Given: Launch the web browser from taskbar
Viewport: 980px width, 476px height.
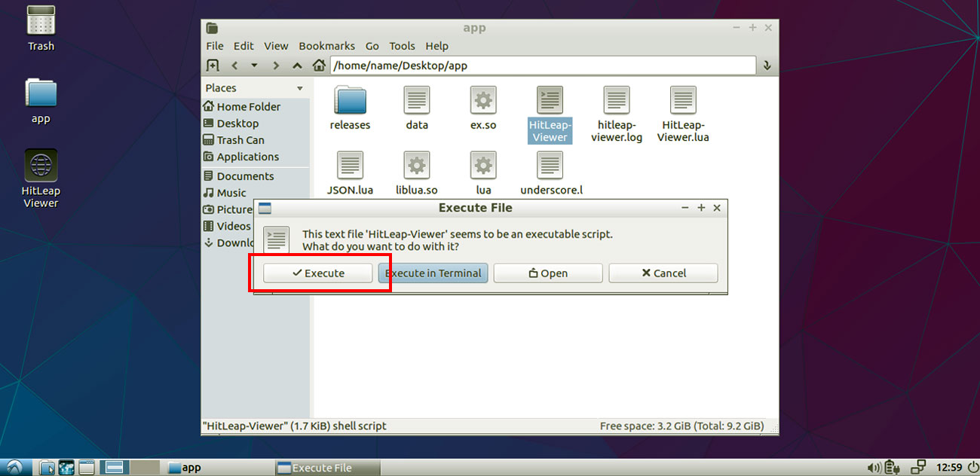Looking at the screenshot, I should coord(66,468).
